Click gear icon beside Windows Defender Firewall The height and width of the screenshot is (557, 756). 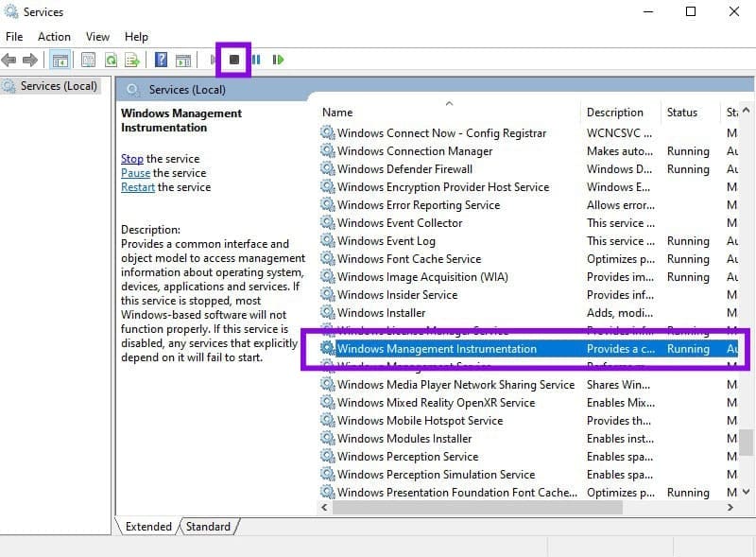pyautogui.click(x=327, y=168)
